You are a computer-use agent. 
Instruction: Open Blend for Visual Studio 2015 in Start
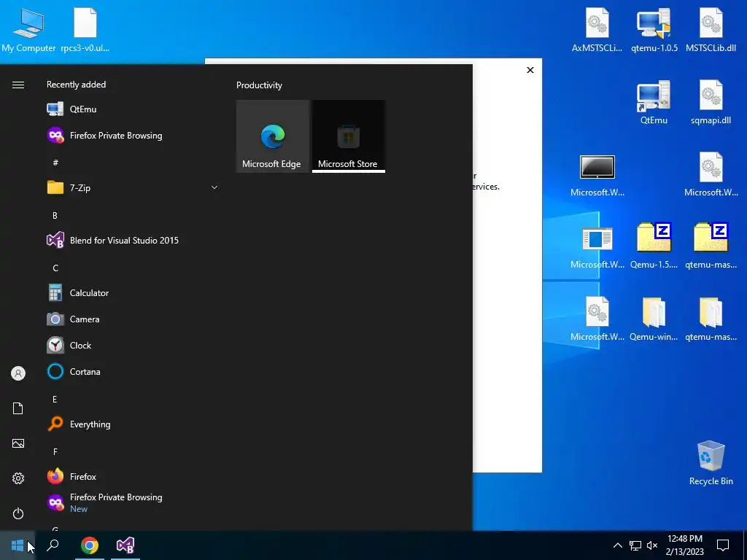coord(131,241)
